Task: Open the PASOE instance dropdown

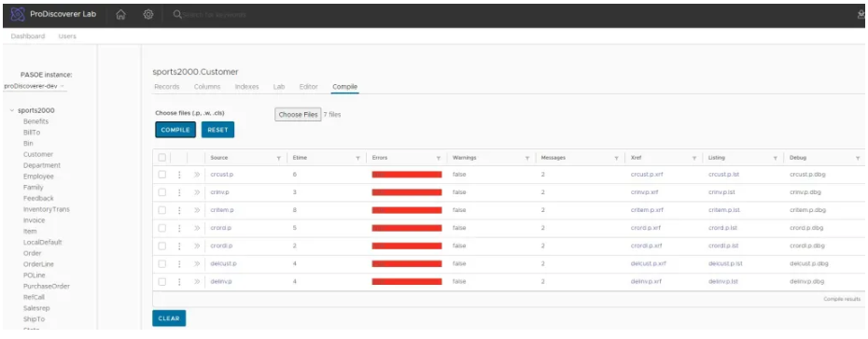Action: (35, 87)
